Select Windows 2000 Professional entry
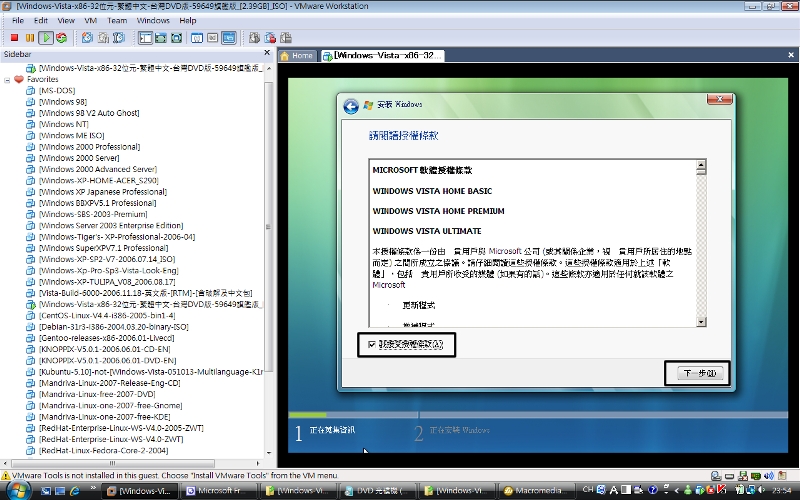800x500 pixels. [90, 146]
